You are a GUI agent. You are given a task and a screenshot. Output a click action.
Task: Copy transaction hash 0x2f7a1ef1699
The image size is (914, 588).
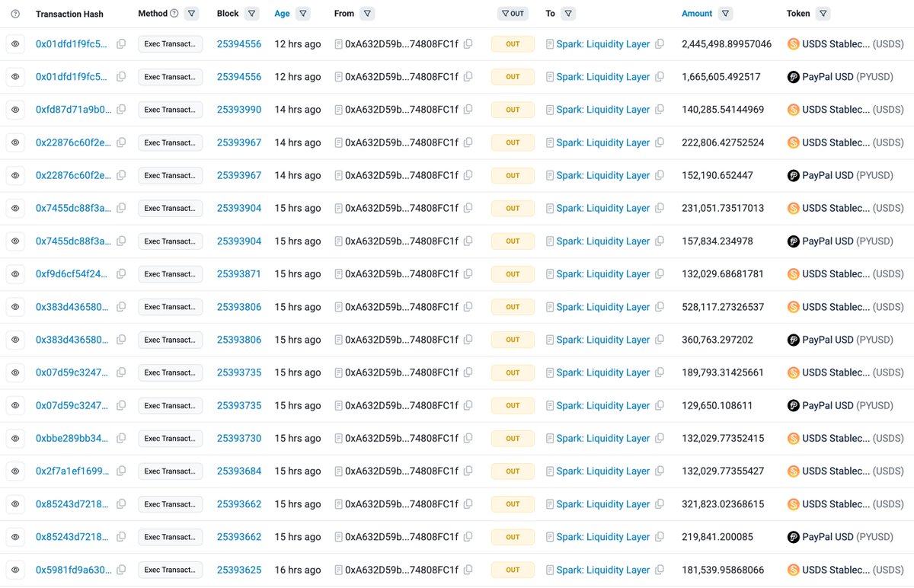pos(121,471)
